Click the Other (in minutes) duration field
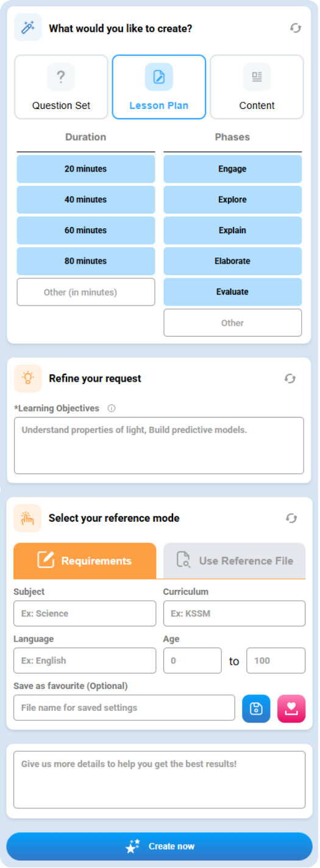Viewport: 320px width, 868px height. (86, 292)
